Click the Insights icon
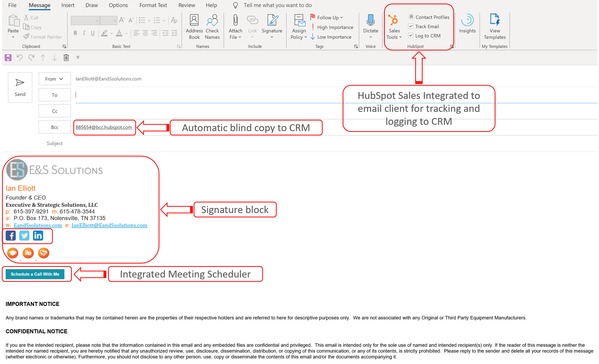Image resolution: width=599 pixels, height=364 pixels. [467, 24]
